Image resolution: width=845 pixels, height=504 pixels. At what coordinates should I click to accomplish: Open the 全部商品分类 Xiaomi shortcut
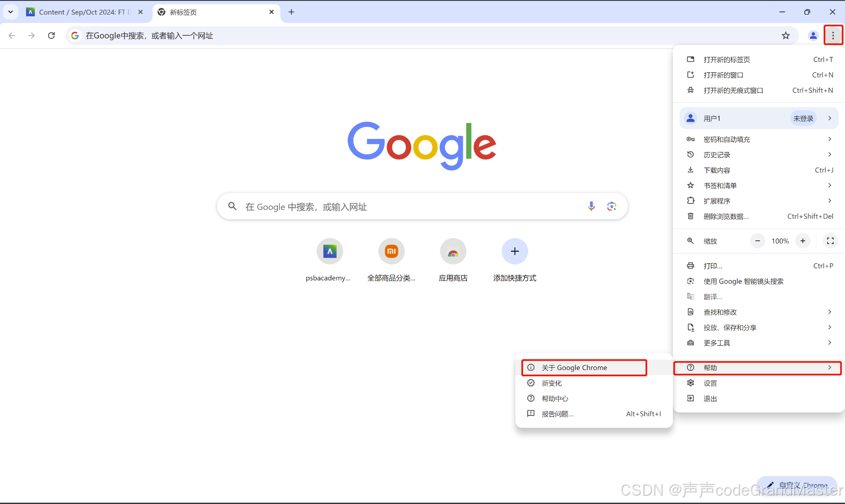tap(391, 260)
